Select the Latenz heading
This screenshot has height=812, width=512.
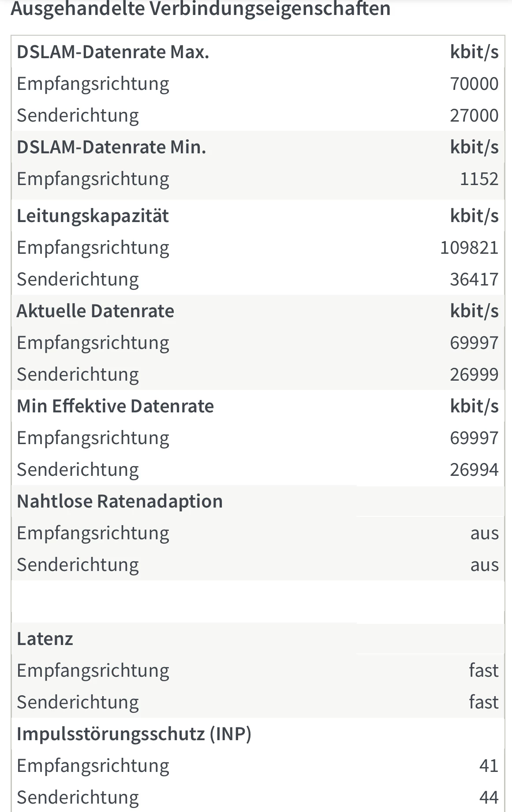pyautogui.click(x=45, y=639)
